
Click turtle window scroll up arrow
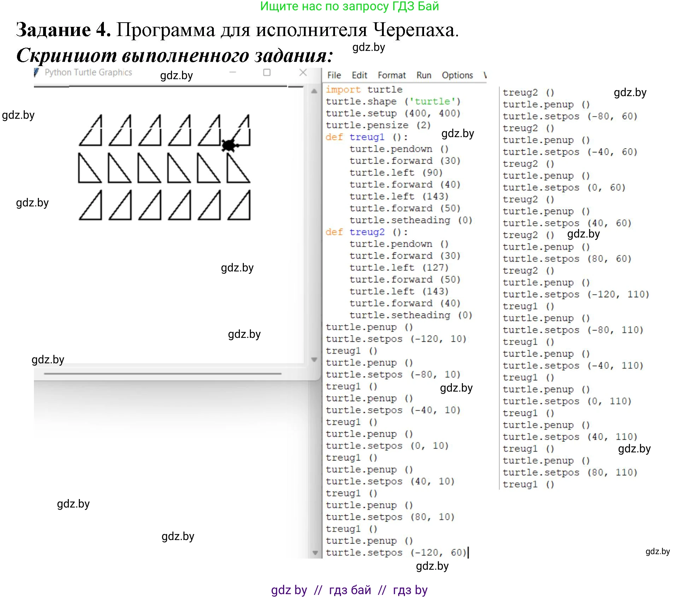(x=314, y=91)
